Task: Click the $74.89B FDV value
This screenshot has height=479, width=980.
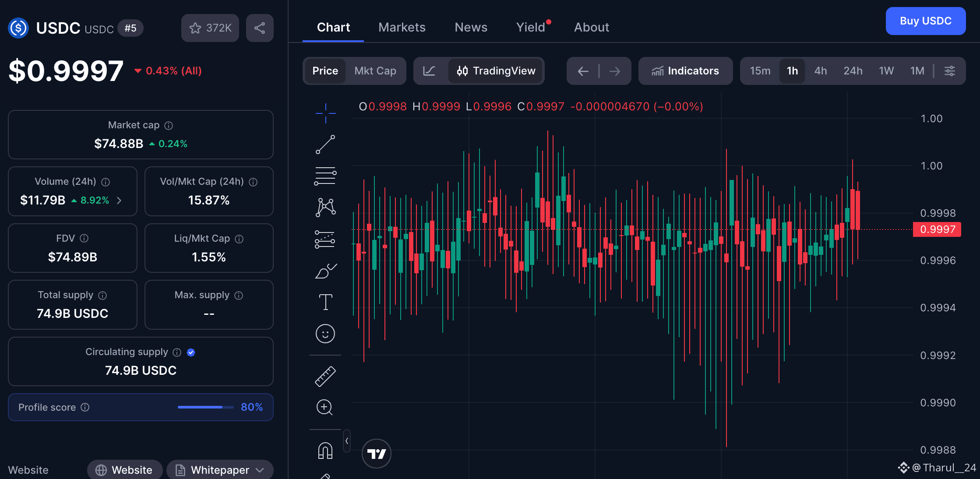Action: pos(73,257)
